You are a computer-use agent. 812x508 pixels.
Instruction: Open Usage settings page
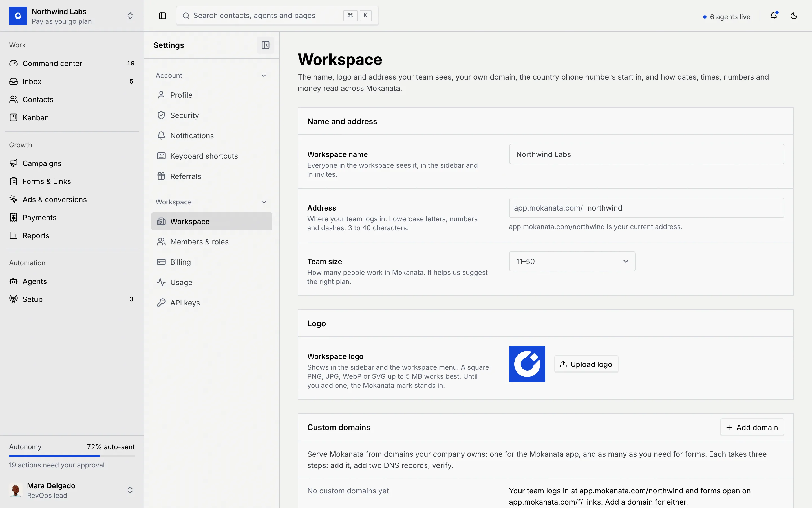coord(211,283)
